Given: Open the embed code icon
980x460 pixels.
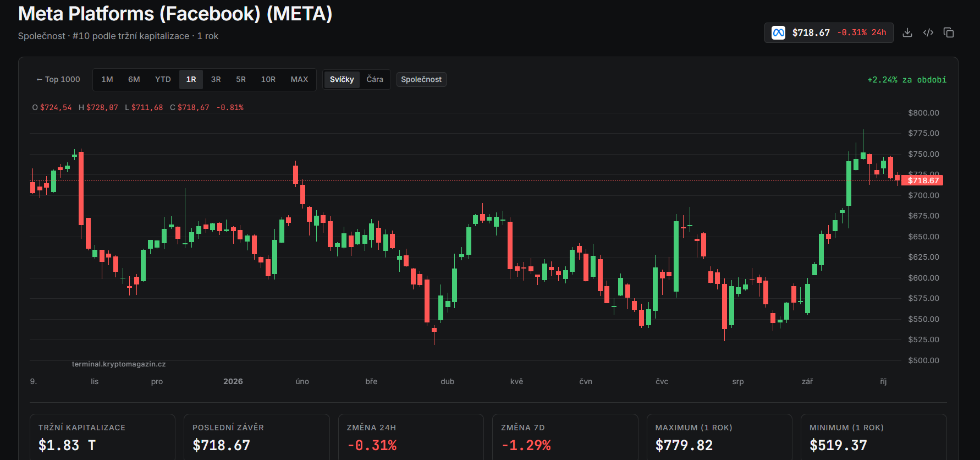Looking at the screenshot, I should coord(928,32).
